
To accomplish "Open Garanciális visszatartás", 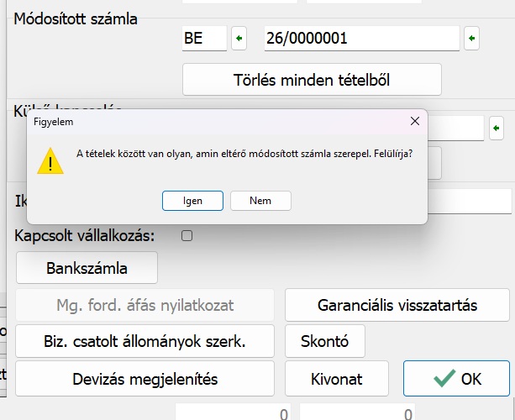I will (397, 305).
